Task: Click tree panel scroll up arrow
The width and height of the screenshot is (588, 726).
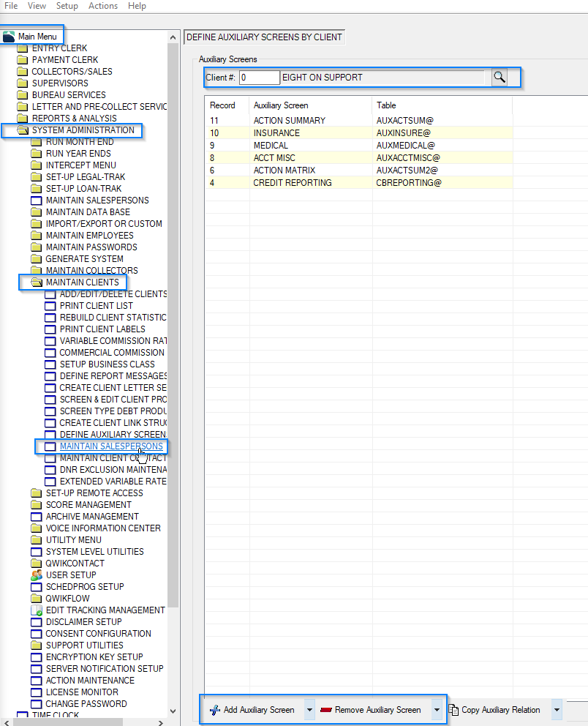Action: point(173,37)
